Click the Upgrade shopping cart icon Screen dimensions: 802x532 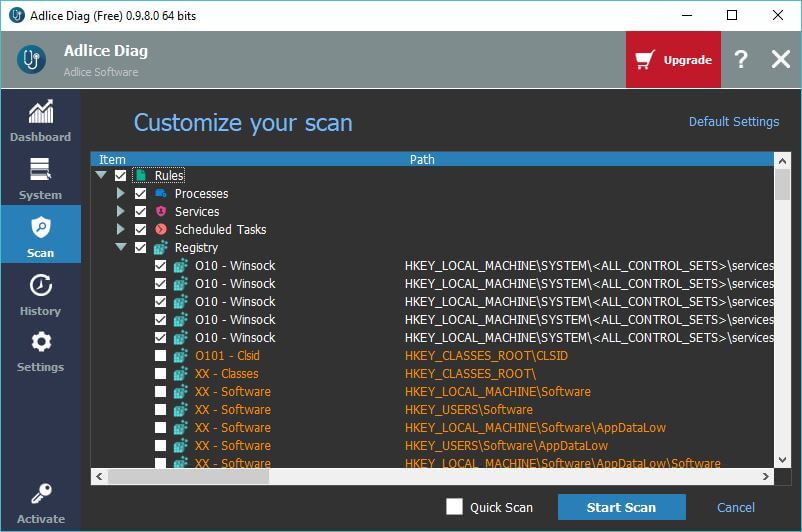(644, 60)
